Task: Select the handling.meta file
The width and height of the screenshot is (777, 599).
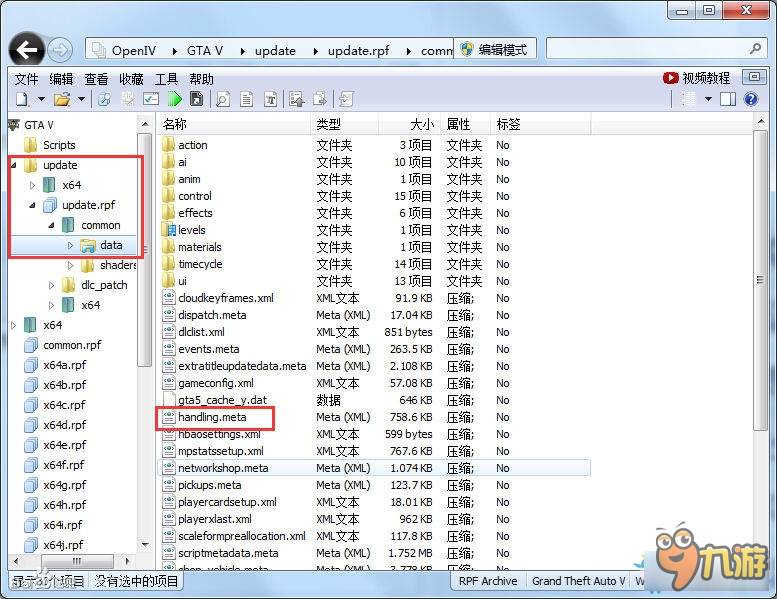Action: pyautogui.click(x=212, y=417)
